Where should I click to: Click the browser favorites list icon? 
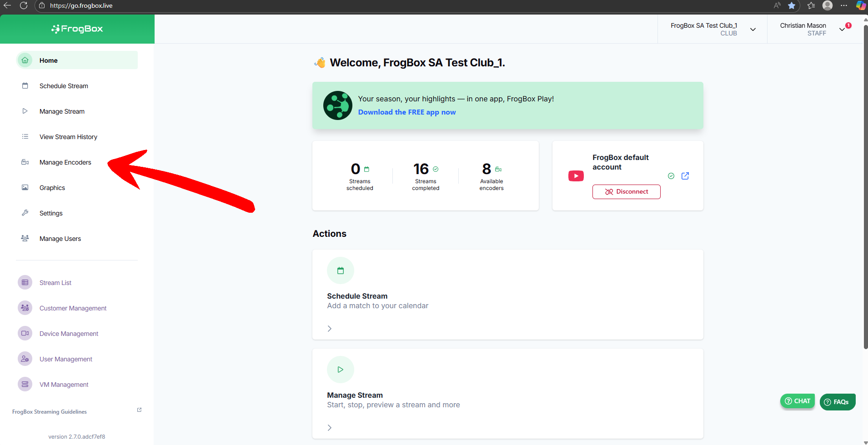[811, 5]
